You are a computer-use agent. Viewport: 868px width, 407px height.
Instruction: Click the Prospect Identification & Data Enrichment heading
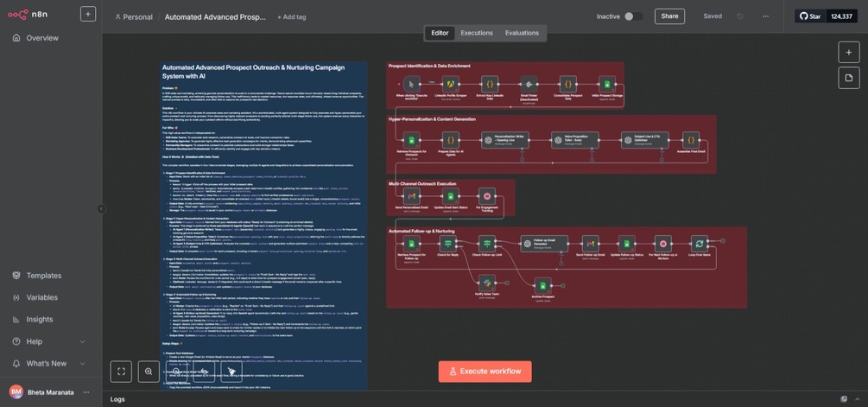click(429, 66)
